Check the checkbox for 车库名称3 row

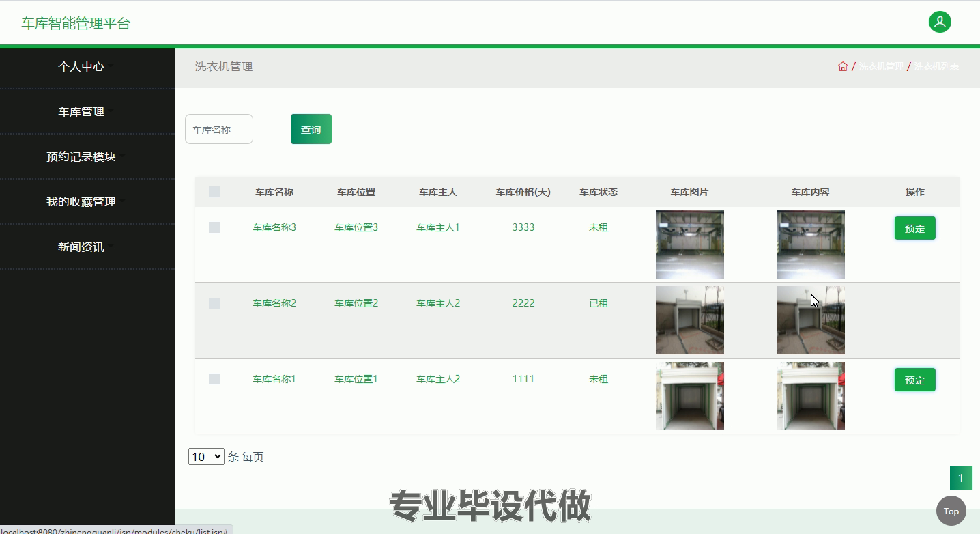click(x=214, y=227)
